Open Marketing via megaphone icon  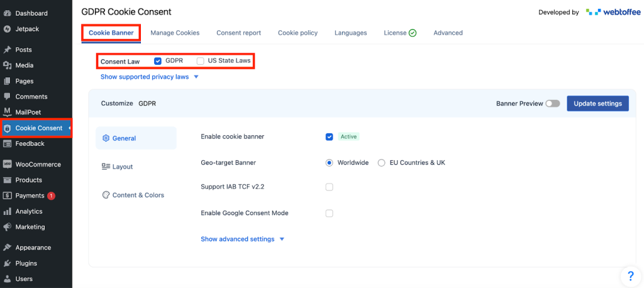click(7, 227)
